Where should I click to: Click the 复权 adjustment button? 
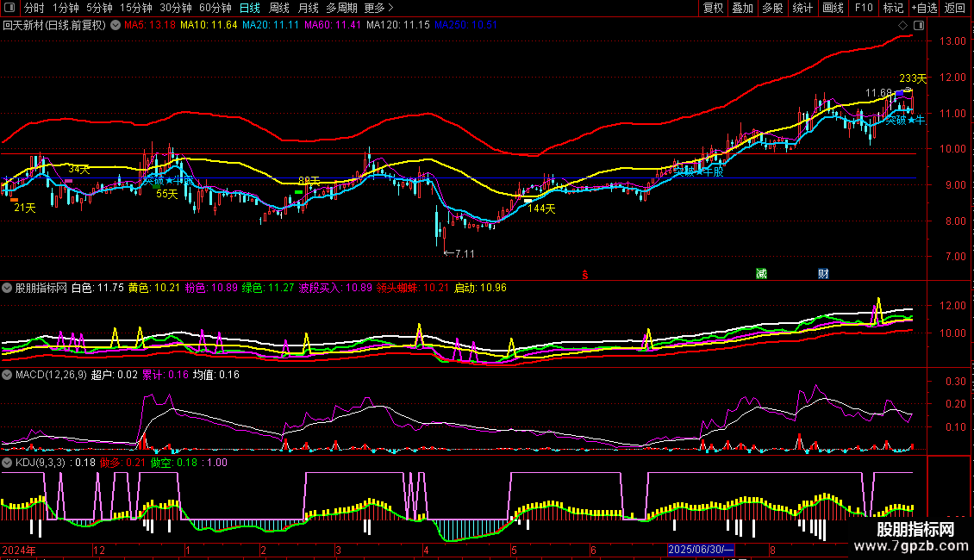[713, 8]
